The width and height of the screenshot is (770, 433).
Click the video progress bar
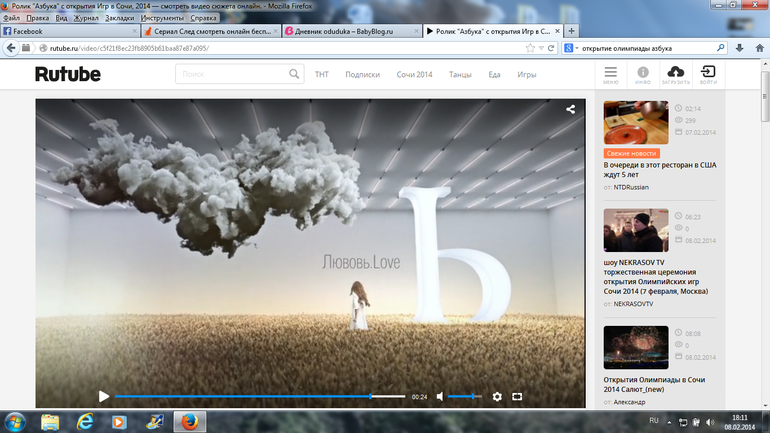pyautogui.click(x=260, y=396)
